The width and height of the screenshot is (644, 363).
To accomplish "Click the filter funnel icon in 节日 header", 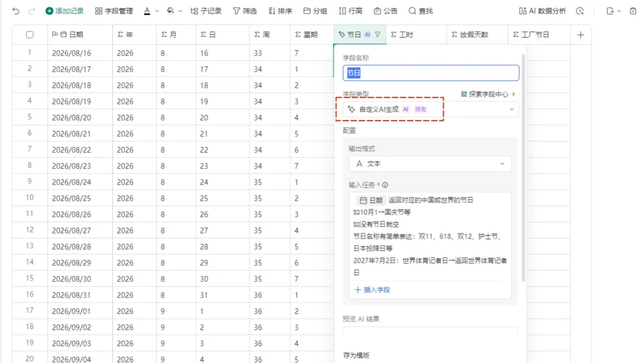I will (x=377, y=35).
